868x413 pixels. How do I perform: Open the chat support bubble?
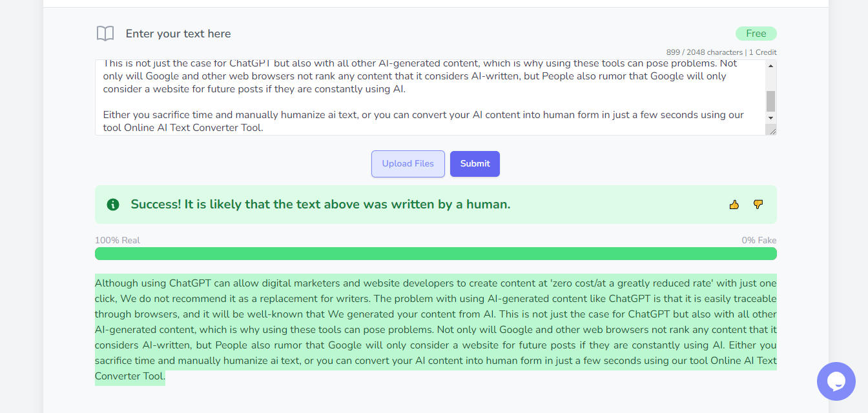(836, 381)
